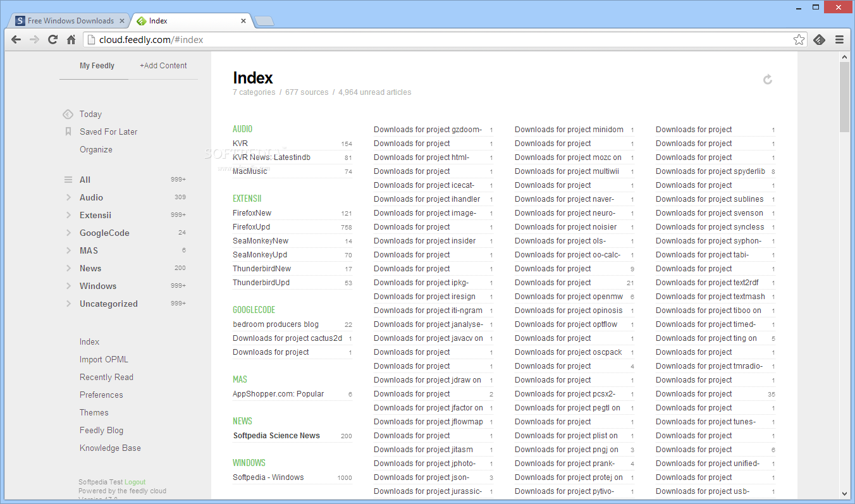The height and width of the screenshot is (504, 855).
Task: Click the Saved For Later bookmark icon
Action: 68,132
